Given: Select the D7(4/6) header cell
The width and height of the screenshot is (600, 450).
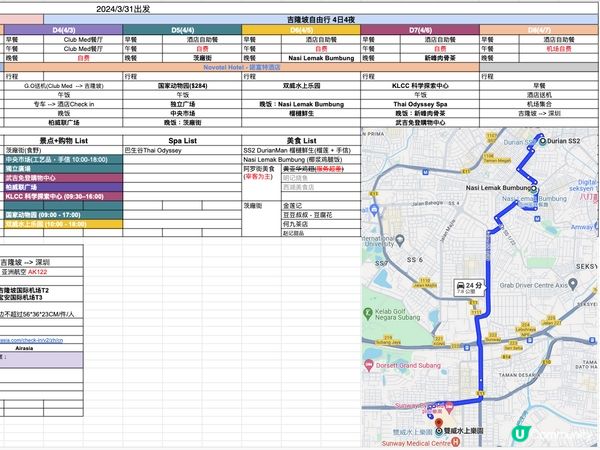Looking at the screenshot, I should (420, 30).
